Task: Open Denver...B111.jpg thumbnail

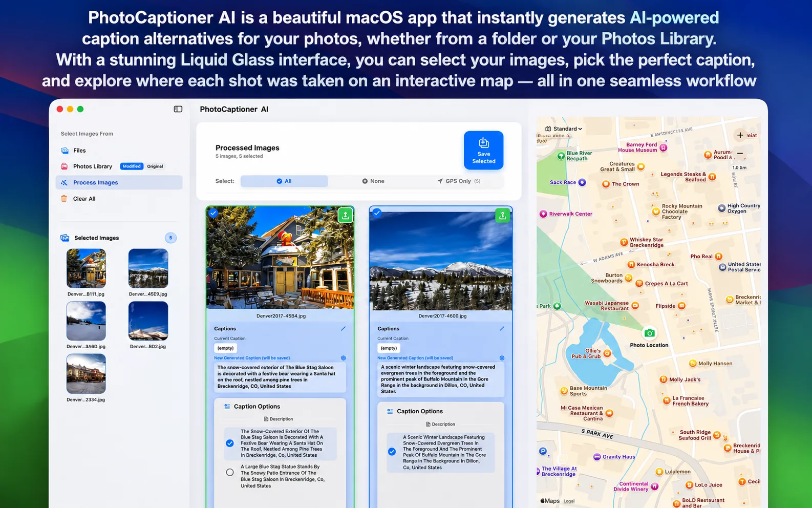Action: (86, 268)
